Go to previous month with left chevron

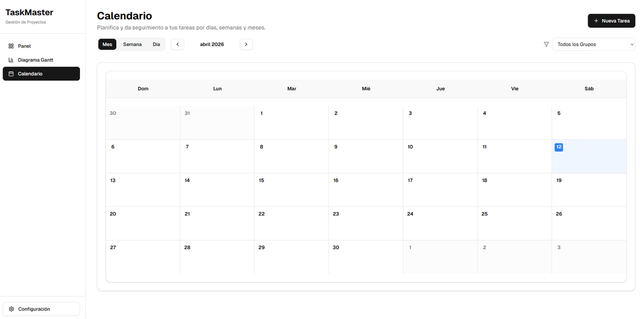click(x=178, y=44)
